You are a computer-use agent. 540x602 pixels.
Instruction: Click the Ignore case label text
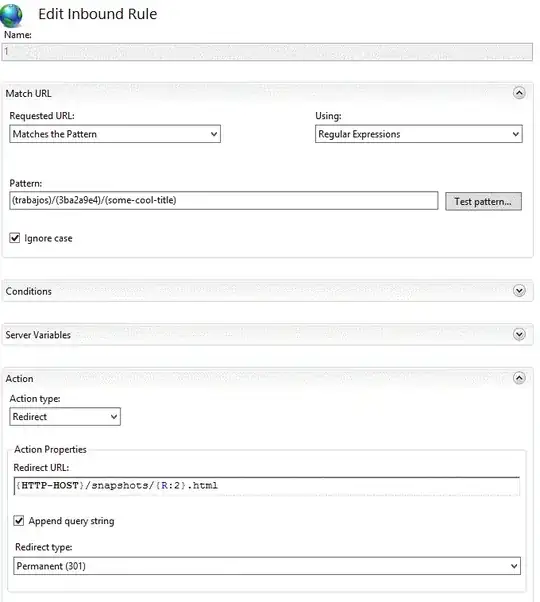pos(48,238)
